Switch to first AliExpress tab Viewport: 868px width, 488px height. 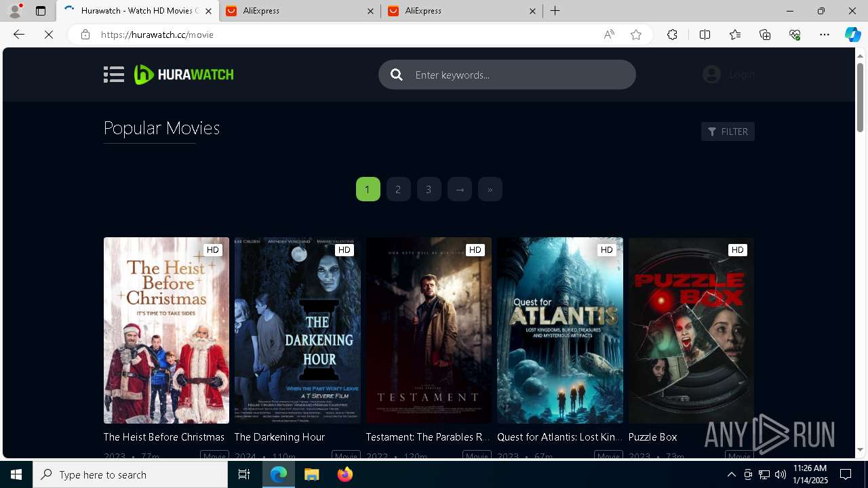(x=300, y=11)
